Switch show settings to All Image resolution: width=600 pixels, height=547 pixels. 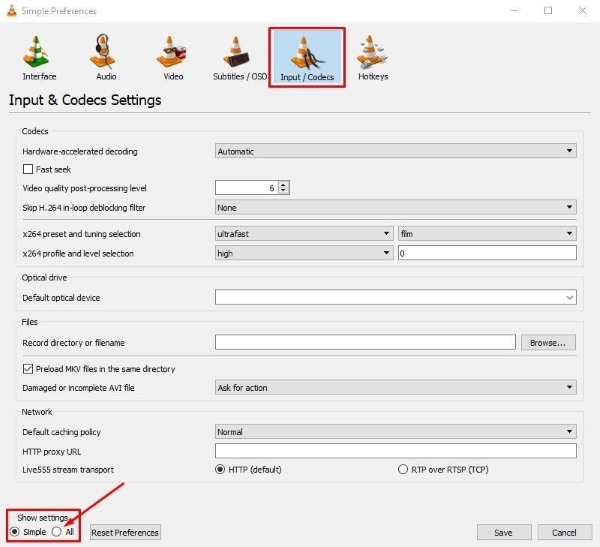pos(57,532)
